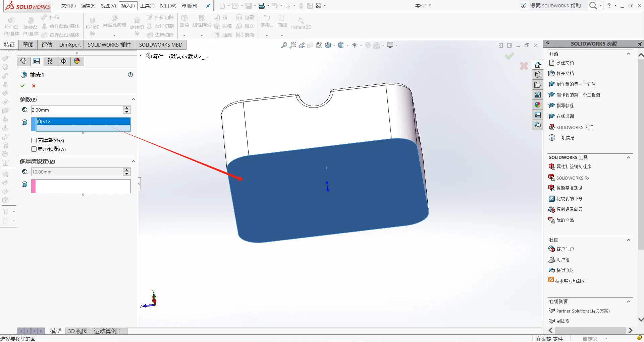
Task: Click the Zoom to Fit view icon
Action: click(284, 45)
